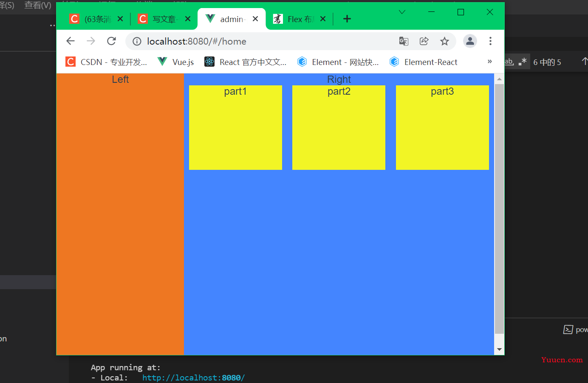Open the tab search chevron

tap(402, 12)
